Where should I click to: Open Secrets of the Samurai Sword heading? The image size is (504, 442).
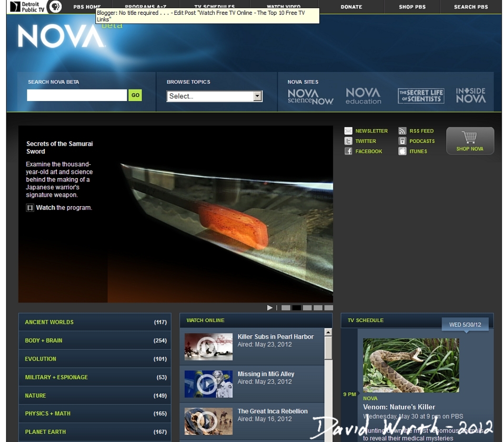point(60,148)
